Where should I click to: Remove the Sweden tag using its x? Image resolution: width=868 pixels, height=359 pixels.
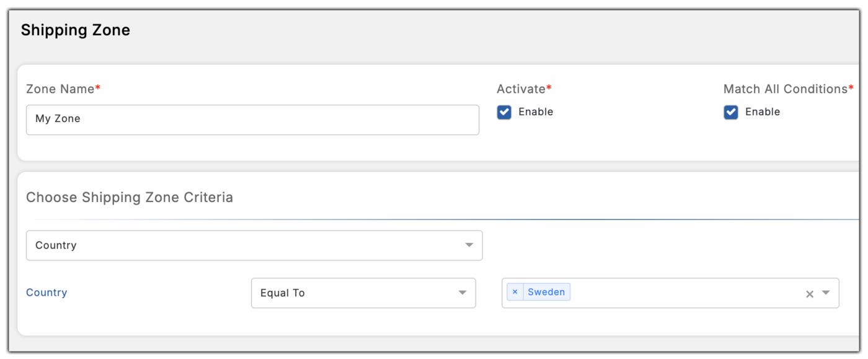coord(515,292)
